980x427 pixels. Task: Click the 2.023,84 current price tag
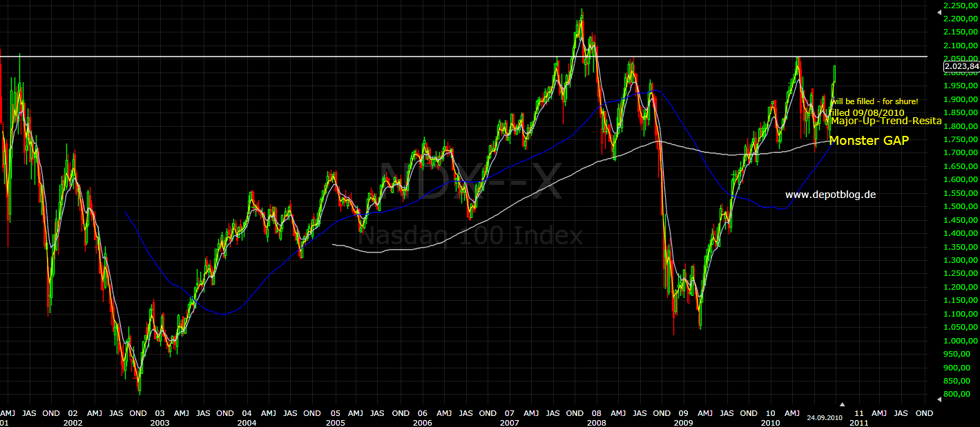point(961,67)
